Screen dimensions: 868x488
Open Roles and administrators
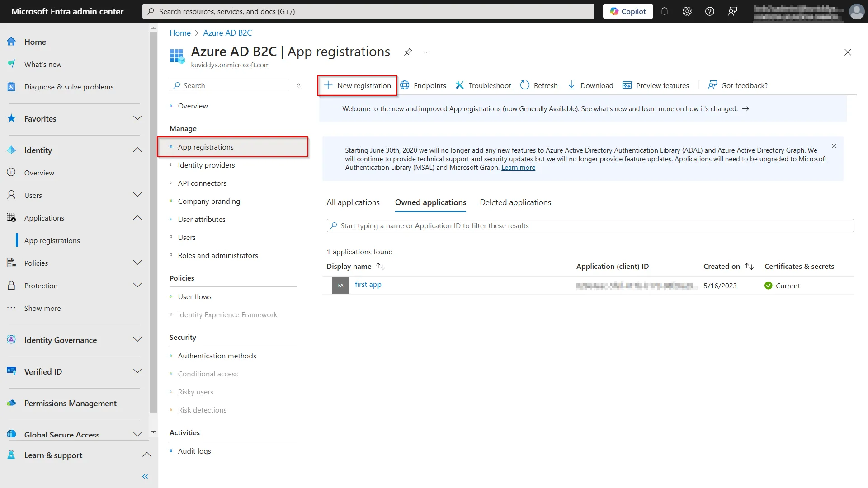[x=218, y=255]
